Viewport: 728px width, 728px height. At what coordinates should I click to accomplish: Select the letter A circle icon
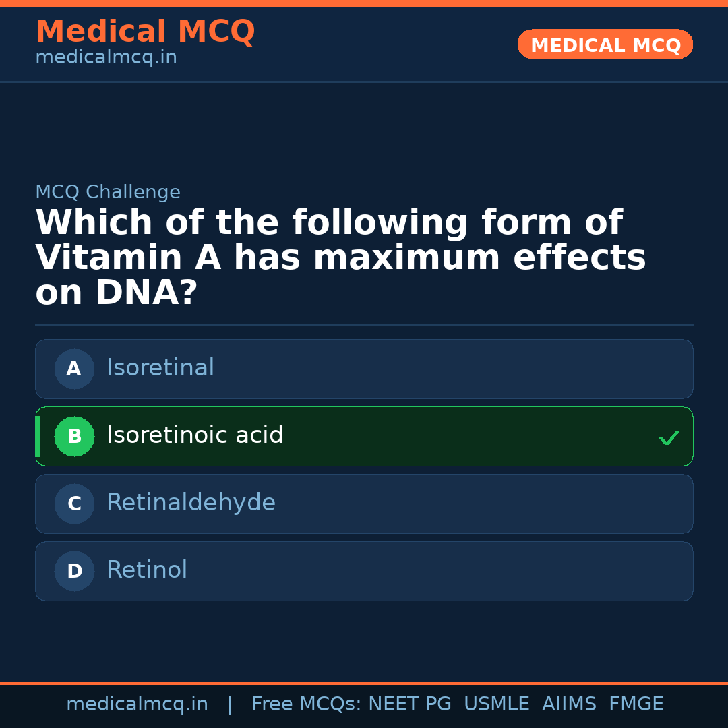coord(74,369)
